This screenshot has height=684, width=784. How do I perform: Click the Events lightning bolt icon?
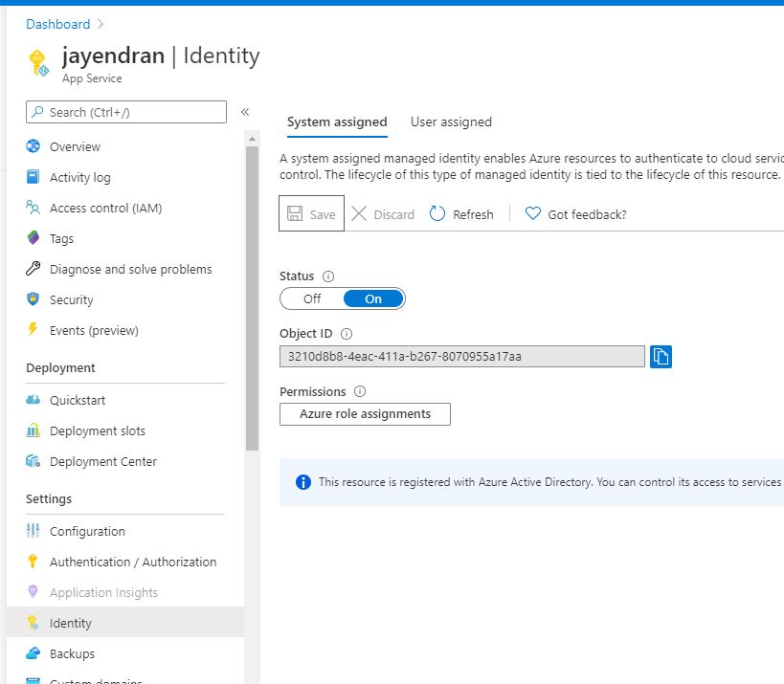(x=33, y=329)
